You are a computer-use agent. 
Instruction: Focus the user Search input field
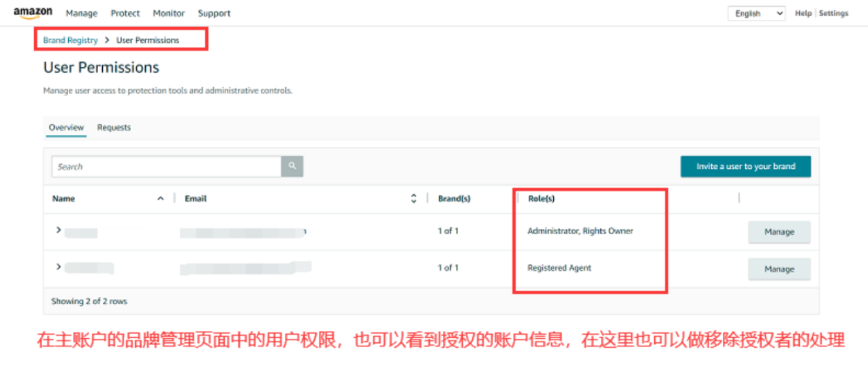166,166
